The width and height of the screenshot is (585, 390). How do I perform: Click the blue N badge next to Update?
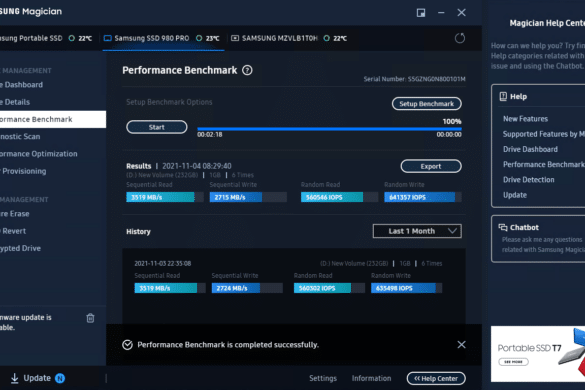(60, 378)
